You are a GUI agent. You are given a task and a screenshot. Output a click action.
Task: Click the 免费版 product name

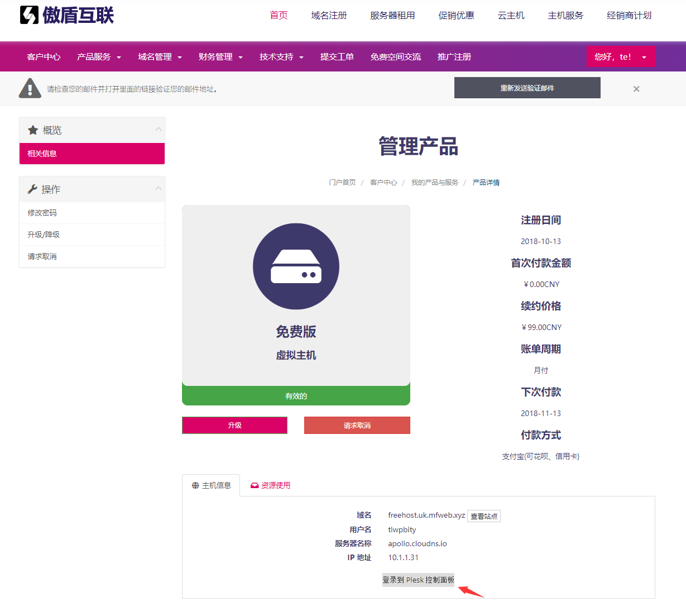296,332
